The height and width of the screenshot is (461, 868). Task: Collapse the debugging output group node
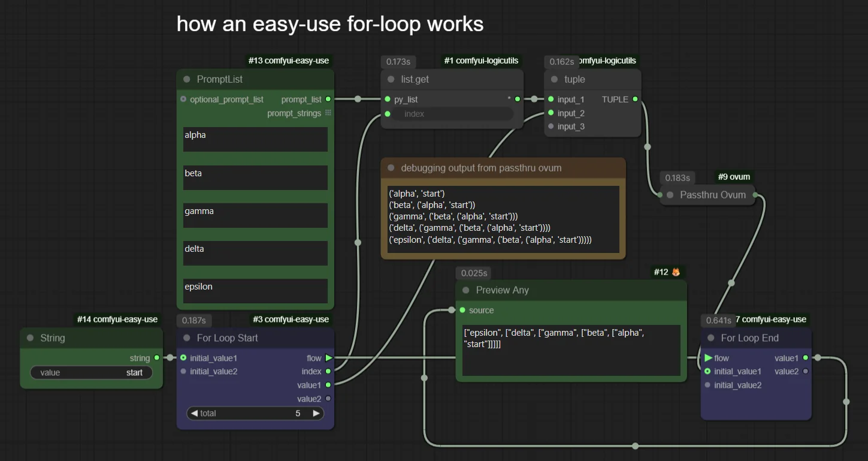(x=391, y=168)
